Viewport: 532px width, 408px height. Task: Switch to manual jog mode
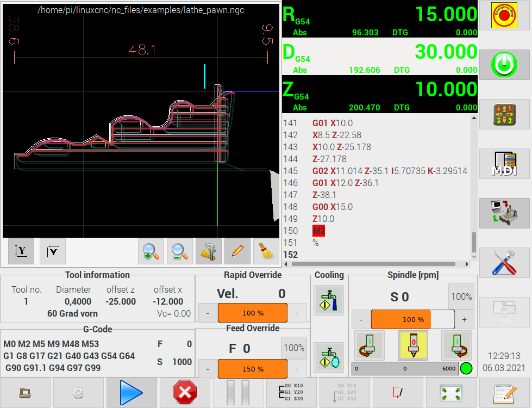[x=504, y=115]
